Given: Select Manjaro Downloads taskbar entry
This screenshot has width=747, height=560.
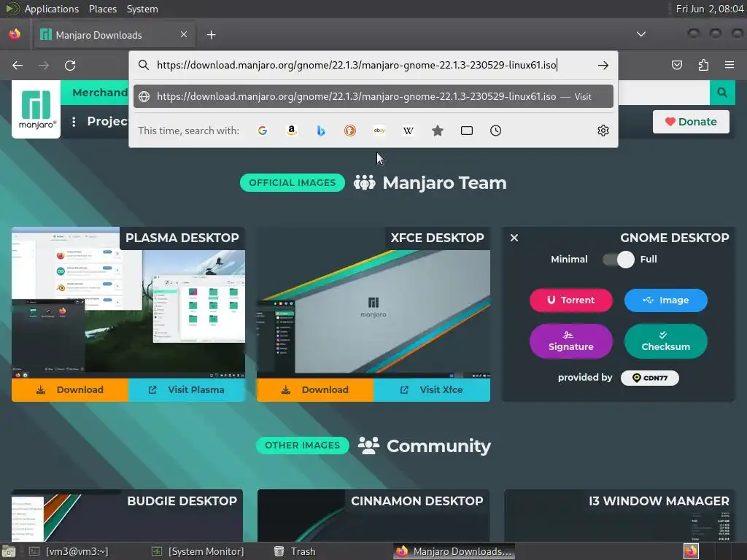Looking at the screenshot, I should point(454,551).
